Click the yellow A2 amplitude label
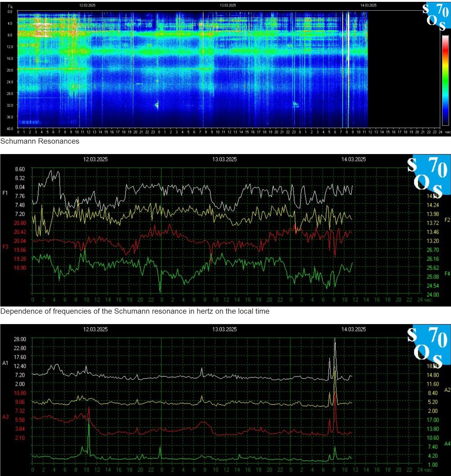 447,390
